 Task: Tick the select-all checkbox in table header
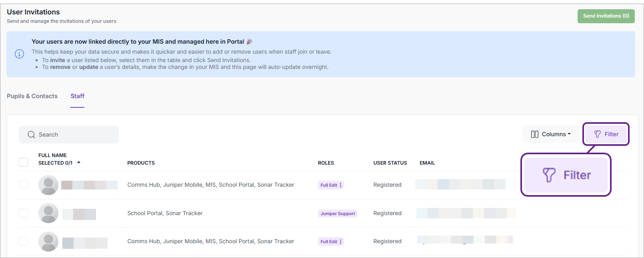tap(24, 162)
